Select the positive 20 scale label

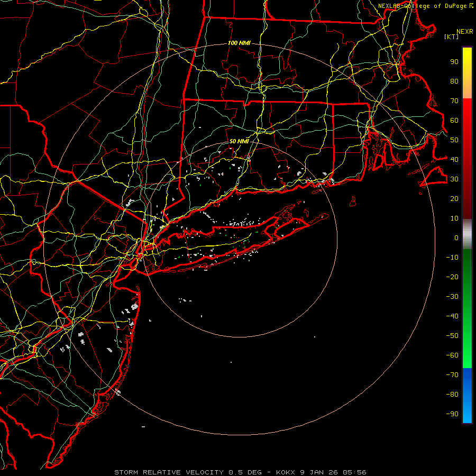tap(454, 199)
